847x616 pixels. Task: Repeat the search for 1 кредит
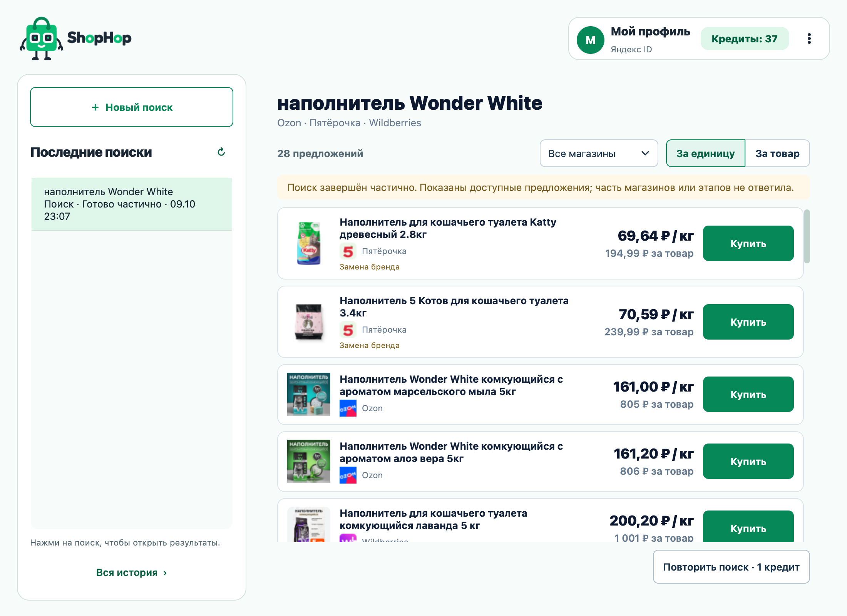click(731, 567)
